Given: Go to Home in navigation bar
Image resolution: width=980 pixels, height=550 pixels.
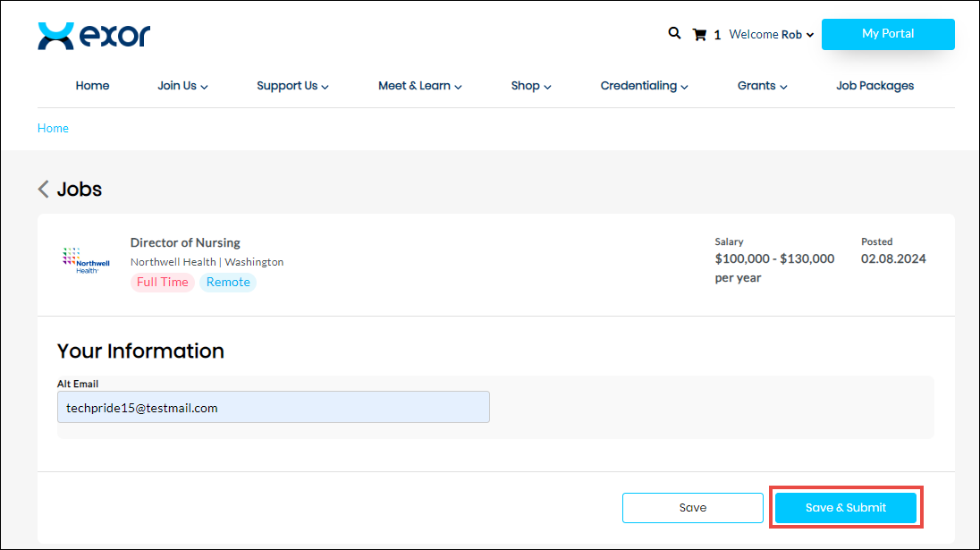Looking at the screenshot, I should [x=92, y=86].
